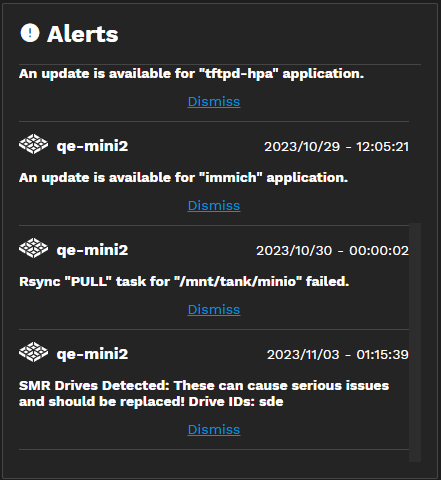Click the Alerts exclamation icon
Screen dimensions: 441x480
tap(30, 33)
